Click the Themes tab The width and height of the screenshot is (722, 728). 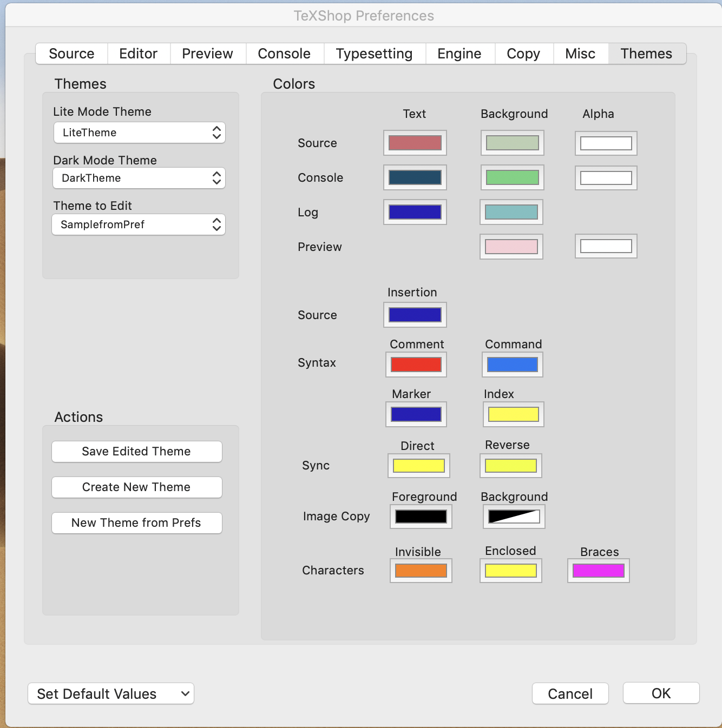647,54
